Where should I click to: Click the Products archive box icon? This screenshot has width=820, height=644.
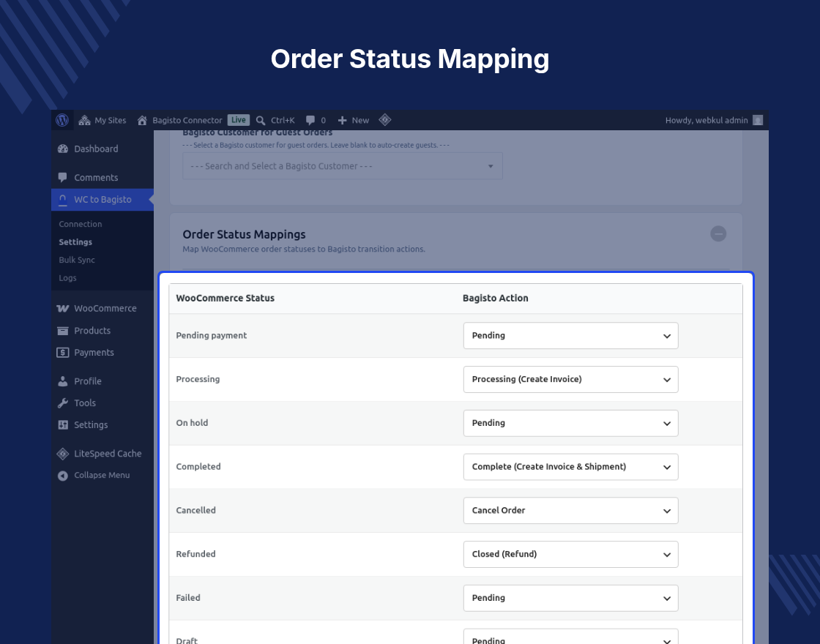tap(63, 331)
